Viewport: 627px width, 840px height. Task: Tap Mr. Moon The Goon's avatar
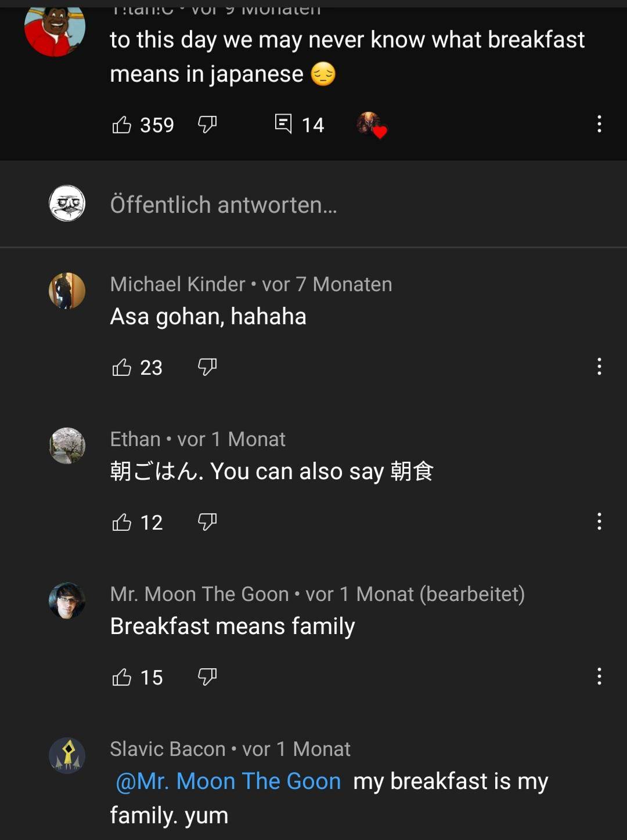(x=67, y=601)
